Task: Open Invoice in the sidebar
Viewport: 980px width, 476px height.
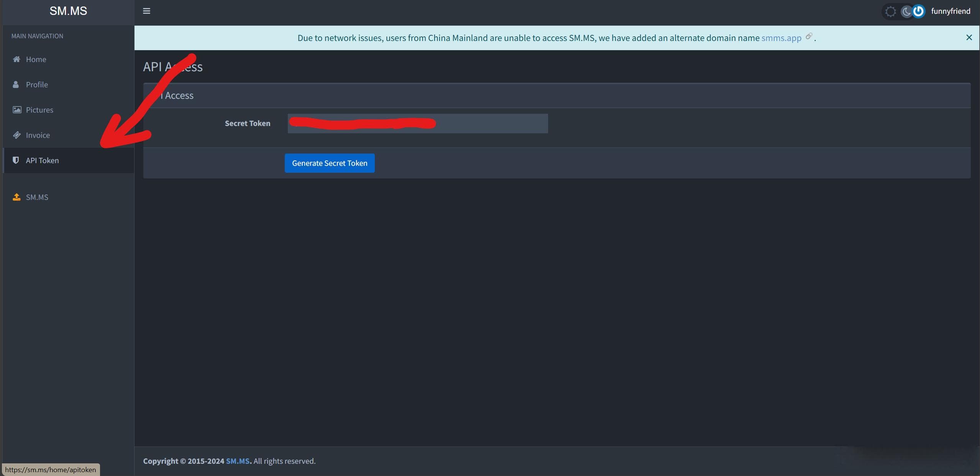Action: [68, 135]
